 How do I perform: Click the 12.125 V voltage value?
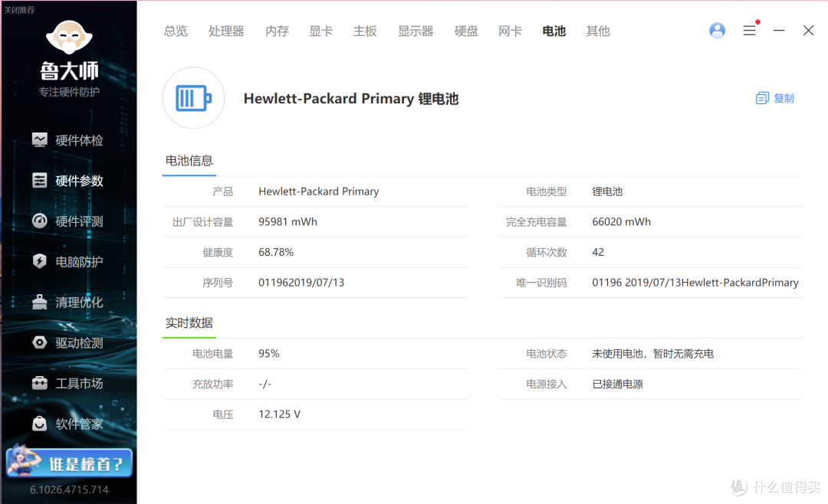tap(279, 414)
